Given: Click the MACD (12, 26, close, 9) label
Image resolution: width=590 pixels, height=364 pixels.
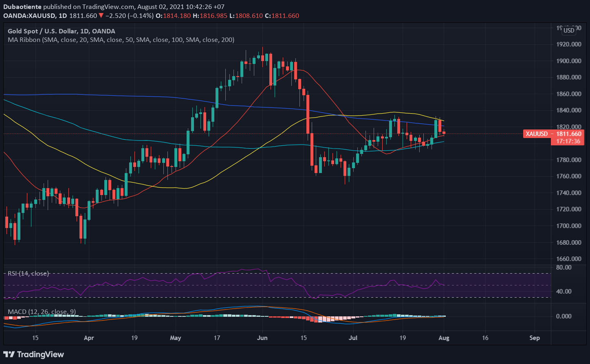Looking at the screenshot, I should 42,312.
